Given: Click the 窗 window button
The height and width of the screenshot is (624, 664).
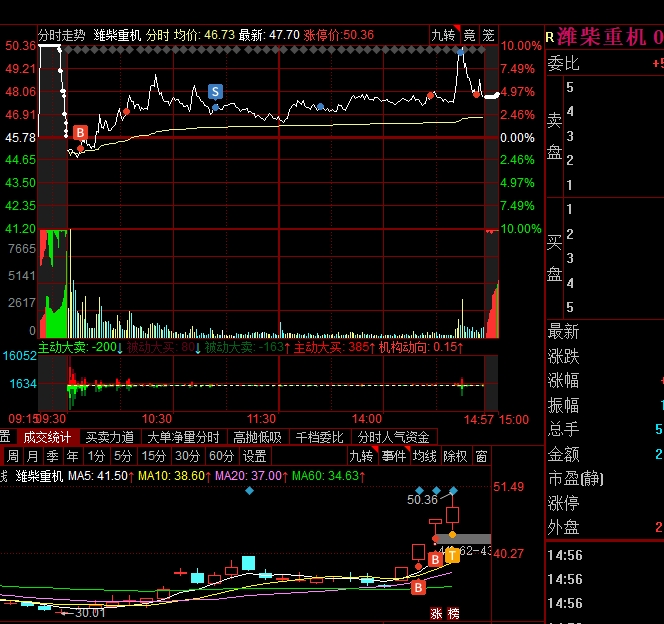Looking at the screenshot, I should [481, 456].
